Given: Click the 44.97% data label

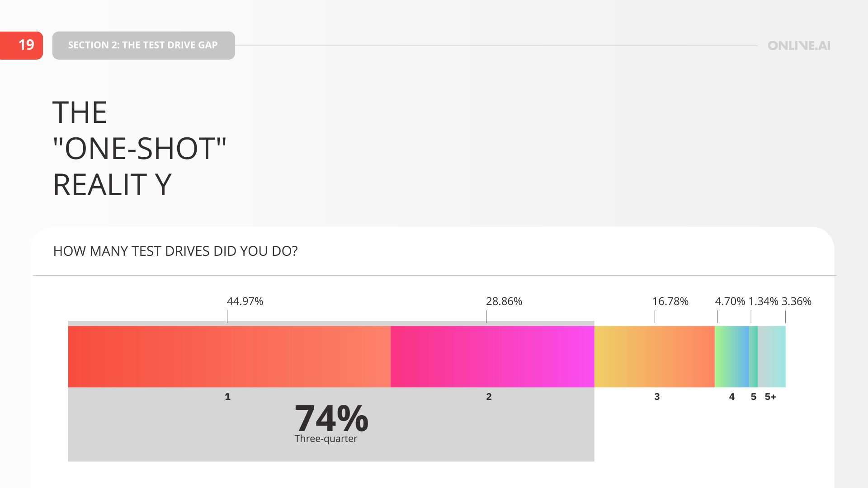Looking at the screenshot, I should [x=245, y=301].
